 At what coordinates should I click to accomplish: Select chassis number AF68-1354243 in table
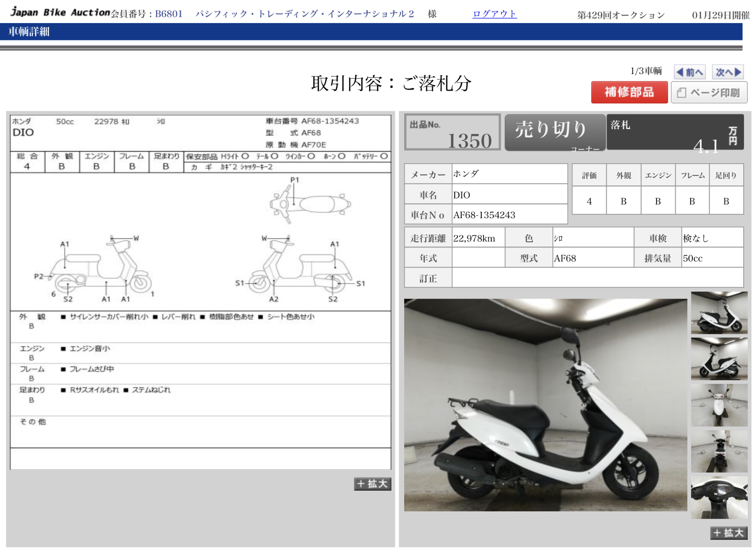point(484,215)
